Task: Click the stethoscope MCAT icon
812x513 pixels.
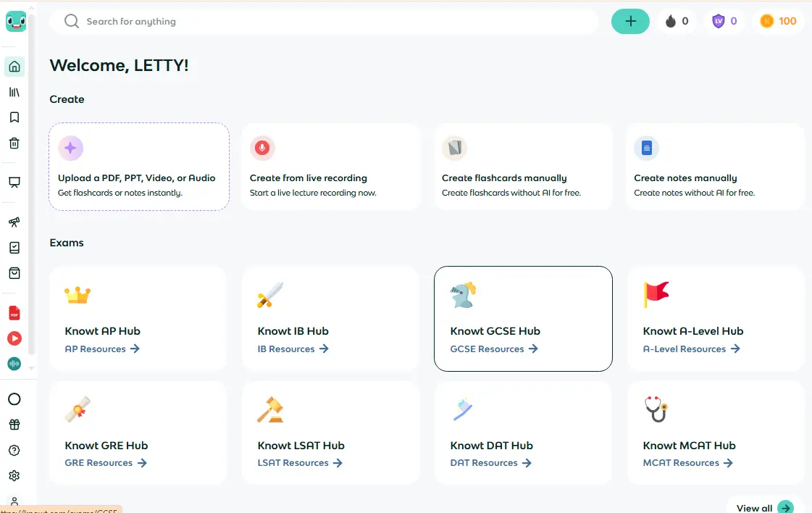Action: coord(656,409)
